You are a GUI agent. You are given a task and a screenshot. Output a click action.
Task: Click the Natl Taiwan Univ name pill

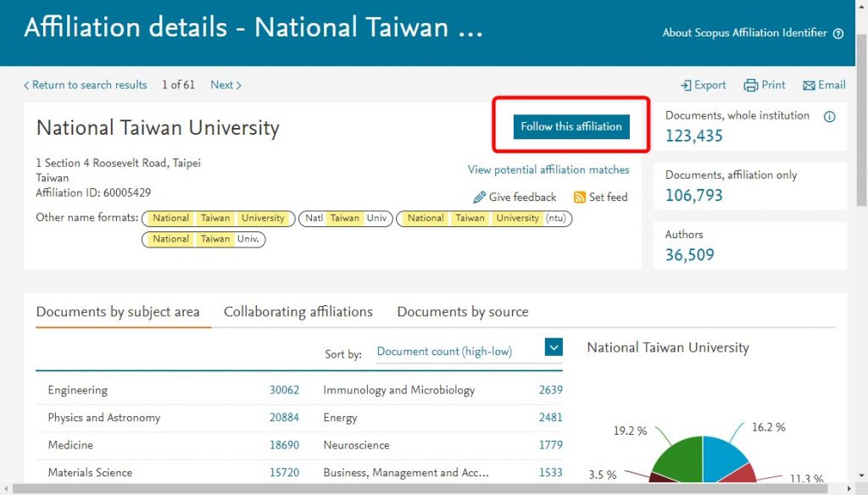[346, 219]
